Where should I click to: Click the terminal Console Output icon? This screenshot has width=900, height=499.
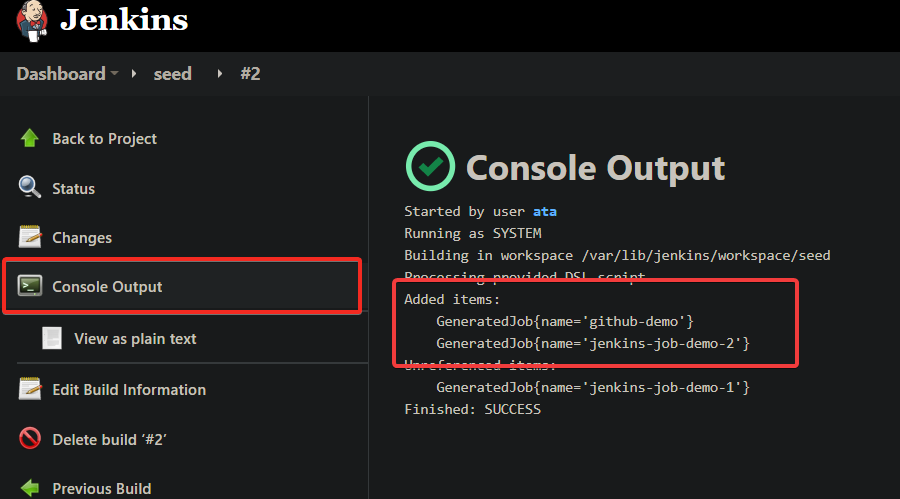[x=30, y=285]
